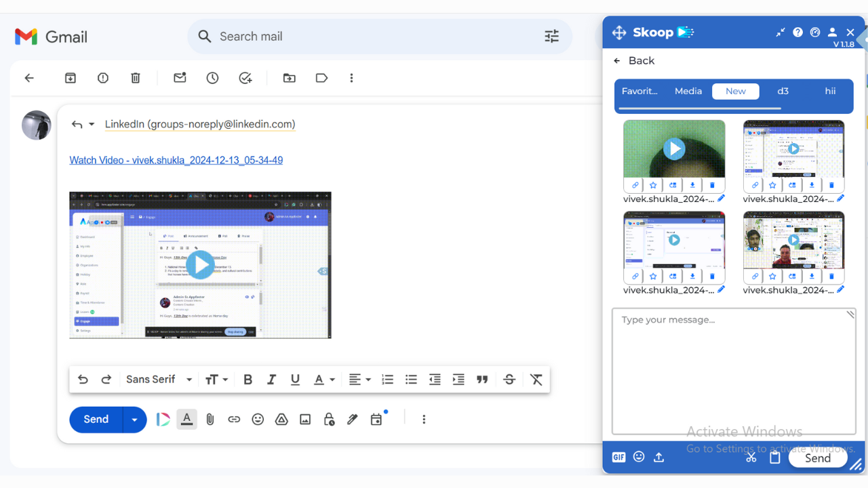
Task: Insert files using Google Drive
Action: click(x=281, y=420)
